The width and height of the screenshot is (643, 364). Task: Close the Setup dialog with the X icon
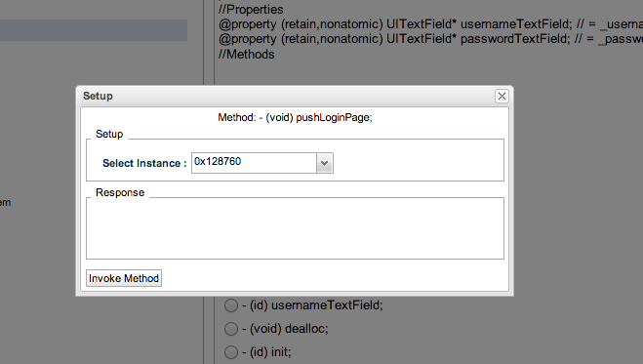point(502,97)
